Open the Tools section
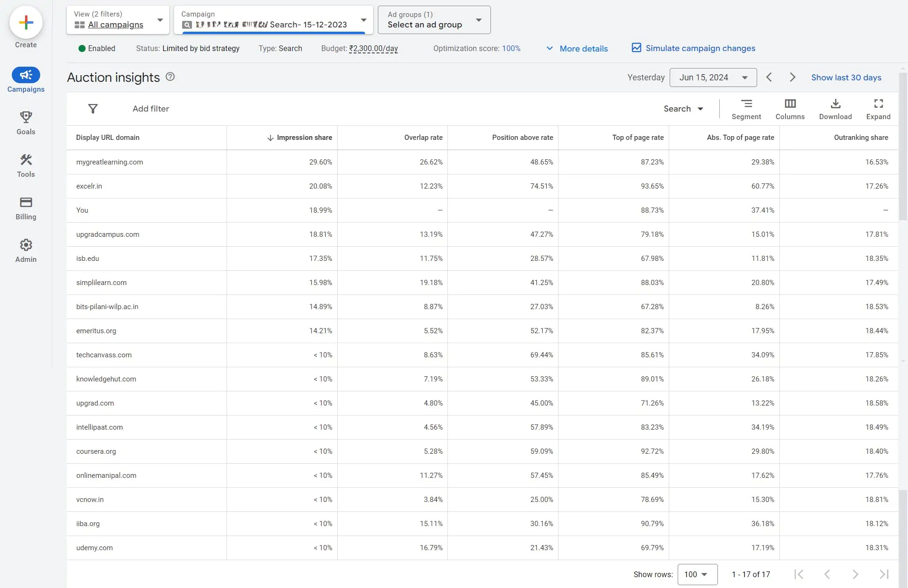 coord(26,165)
